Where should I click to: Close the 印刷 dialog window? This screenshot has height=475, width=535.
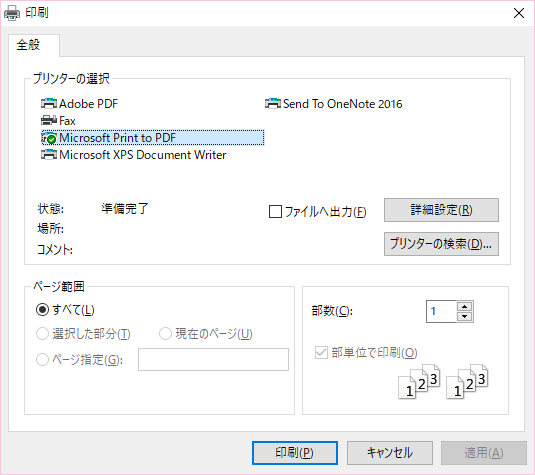519,13
